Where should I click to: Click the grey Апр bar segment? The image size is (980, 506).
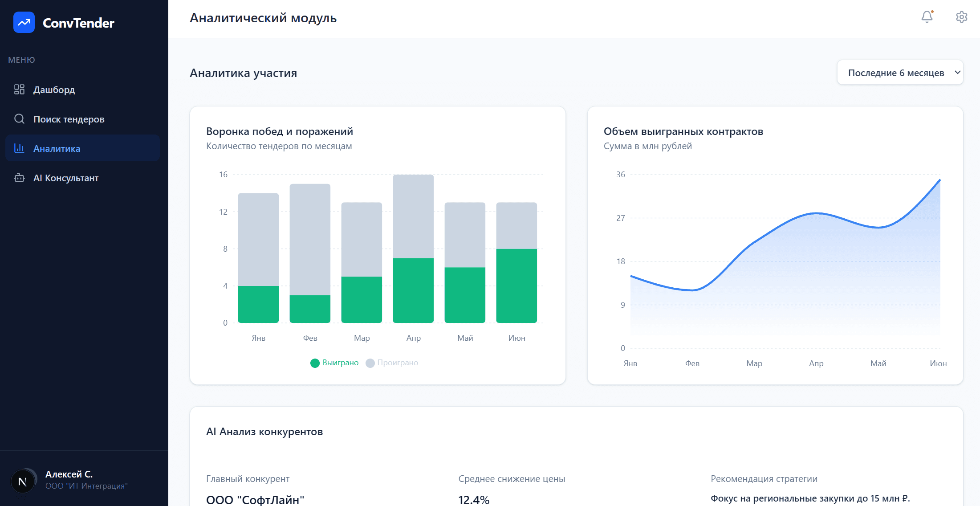point(413,216)
